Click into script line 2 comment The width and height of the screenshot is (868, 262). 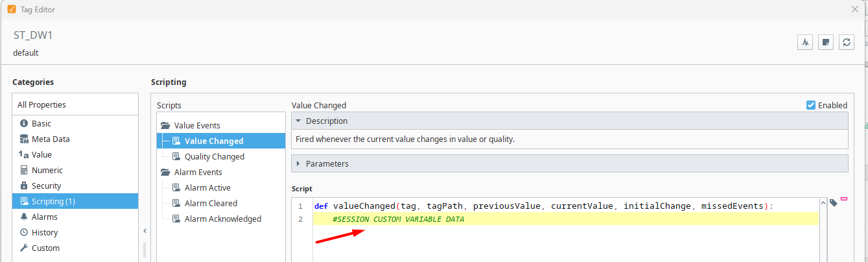pos(398,219)
